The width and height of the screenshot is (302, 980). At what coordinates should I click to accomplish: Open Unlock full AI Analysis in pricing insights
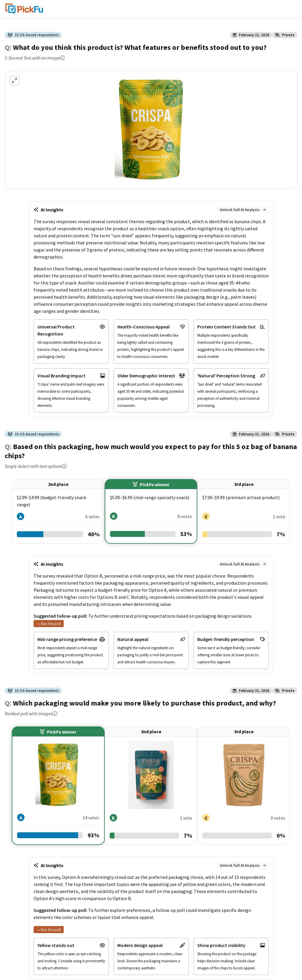[242, 564]
